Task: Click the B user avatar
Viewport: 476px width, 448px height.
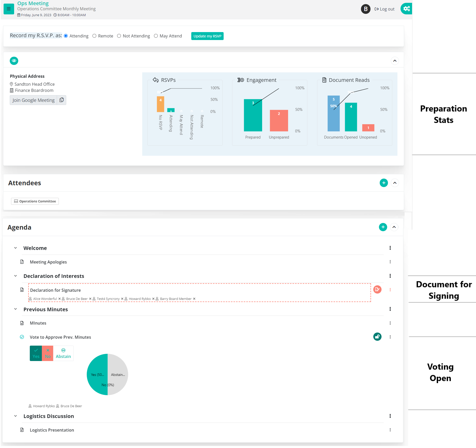Action: [x=366, y=9]
